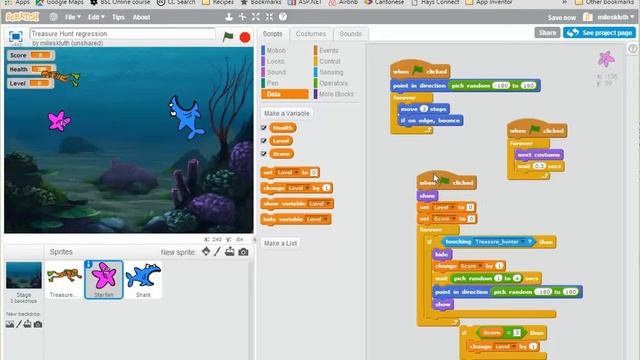Select the Duplicate stamp tool in toolbar
Viewport: 640px width, 360px height.
click(x=229, y=17)
